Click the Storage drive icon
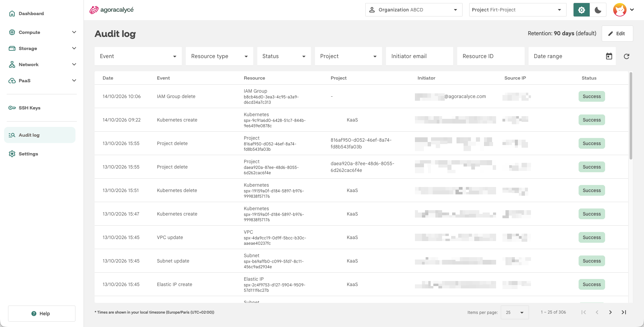Screen dimensions: 644x327 (12, 48)
